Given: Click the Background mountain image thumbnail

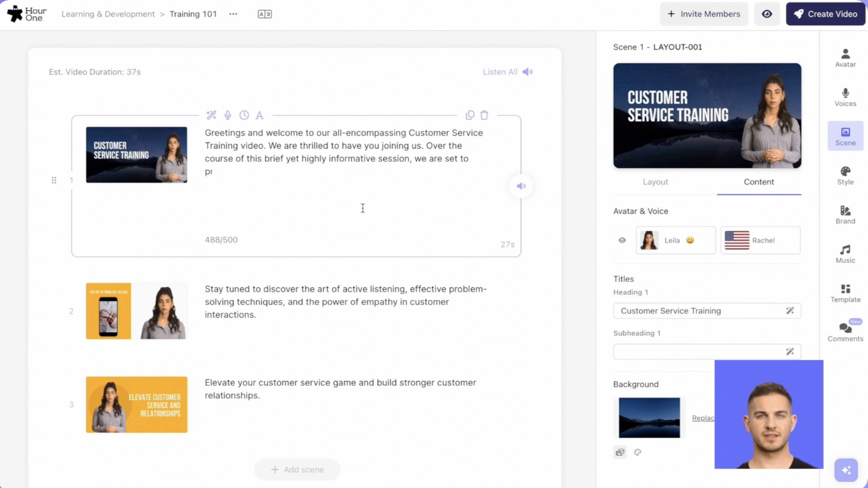Looking at the screenshot, I should 649,418.
